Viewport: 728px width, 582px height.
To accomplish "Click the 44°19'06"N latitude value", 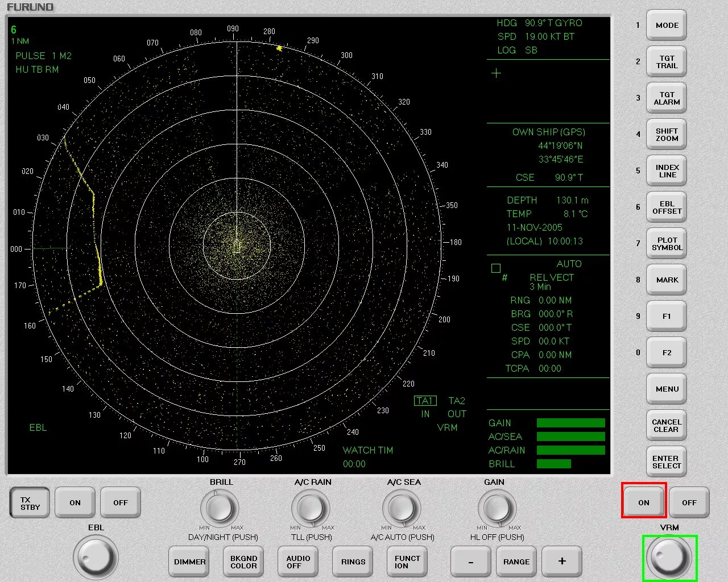I will coord(560,145).
